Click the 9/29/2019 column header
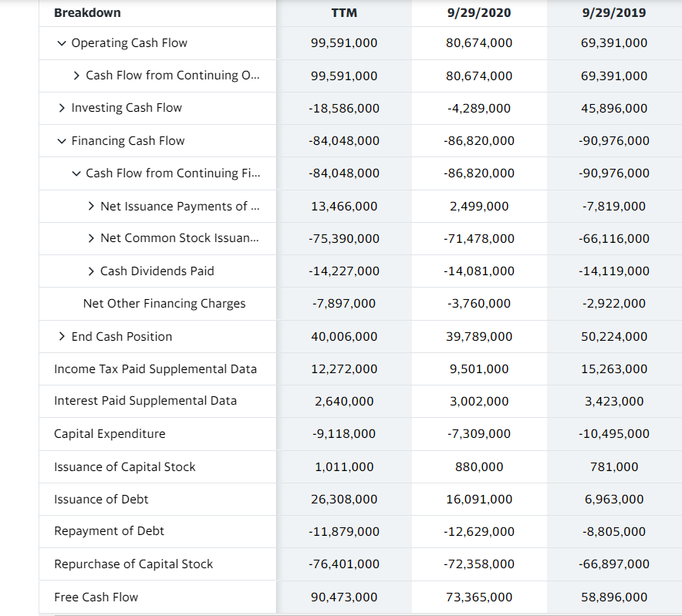Viewport: 682px width, 616px height. (x=613, y=12)
